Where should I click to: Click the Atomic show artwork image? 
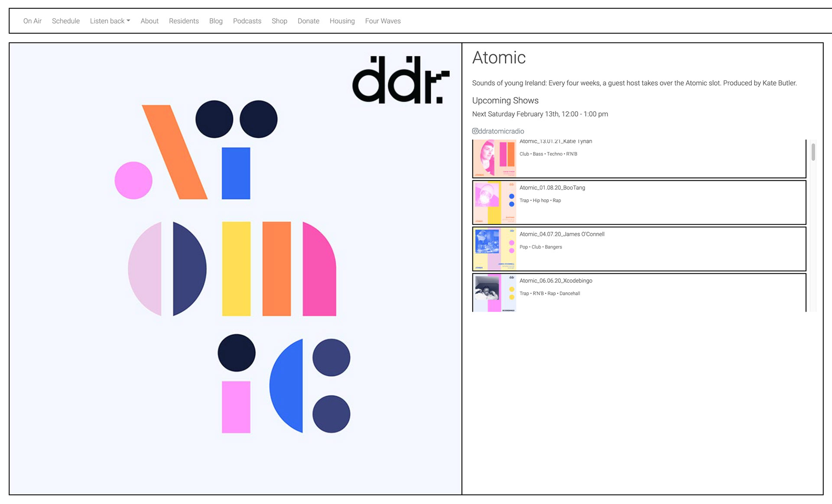[x=235, y=268]
